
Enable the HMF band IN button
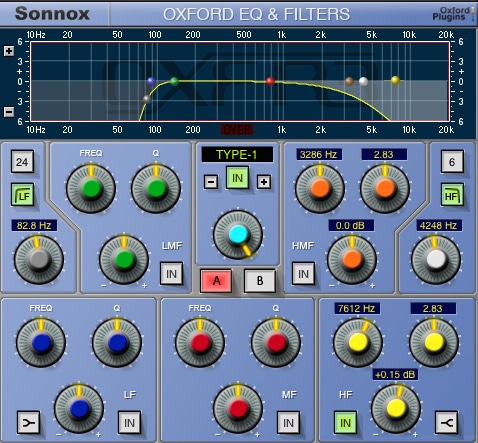click(x=303, y=274)
